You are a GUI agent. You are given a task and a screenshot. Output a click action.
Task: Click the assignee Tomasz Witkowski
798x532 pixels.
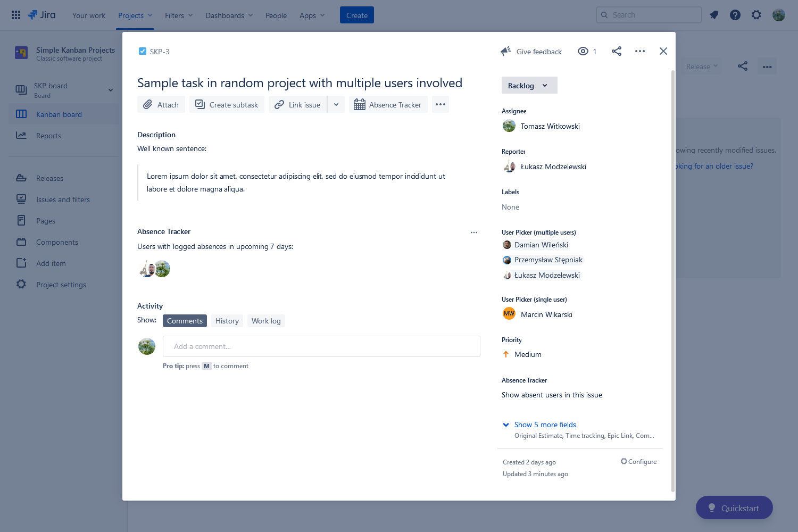point(541,126)
